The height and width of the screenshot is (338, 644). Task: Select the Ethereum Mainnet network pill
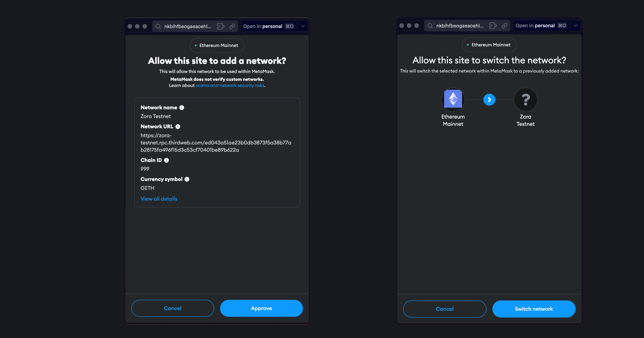click(x=217, y=45)
